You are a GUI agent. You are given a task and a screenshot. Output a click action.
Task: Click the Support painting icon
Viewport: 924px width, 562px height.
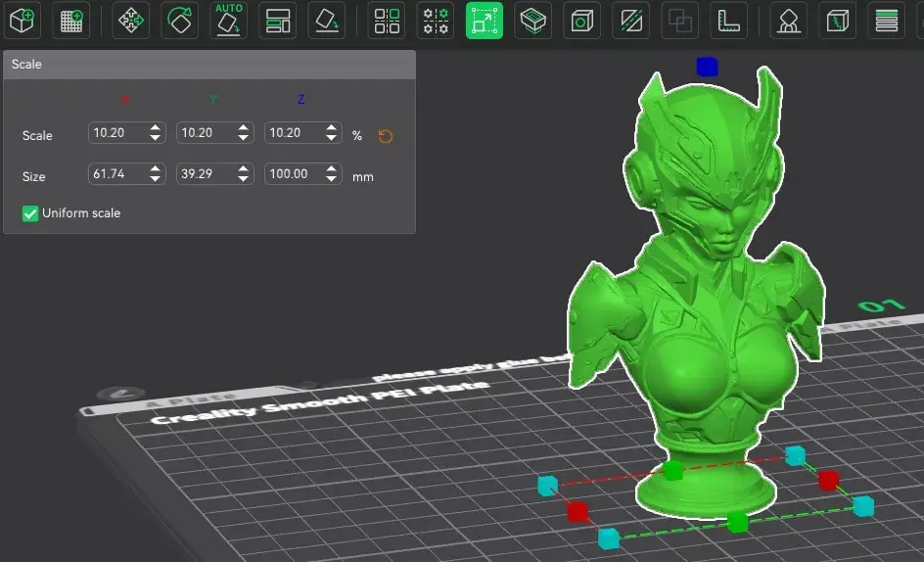[789, 21]
